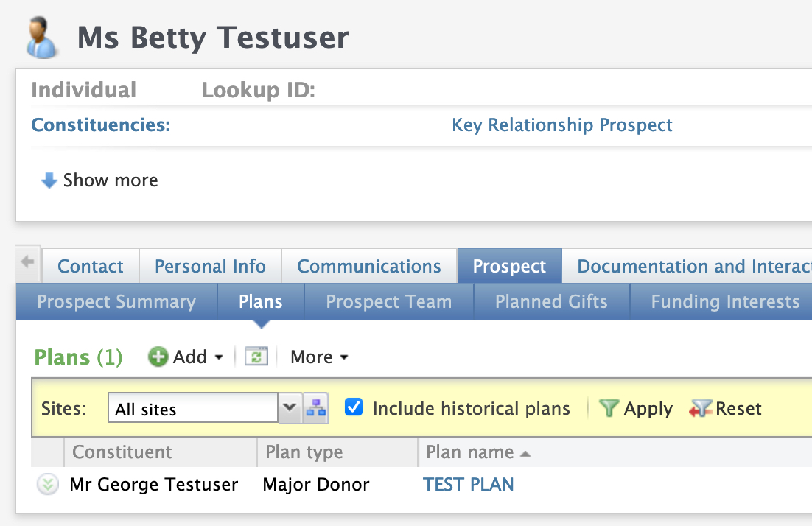The image size is (812, 526).
Task: Open the All sites dropdown
Action: pyautogui.click(x=289, y=408)
